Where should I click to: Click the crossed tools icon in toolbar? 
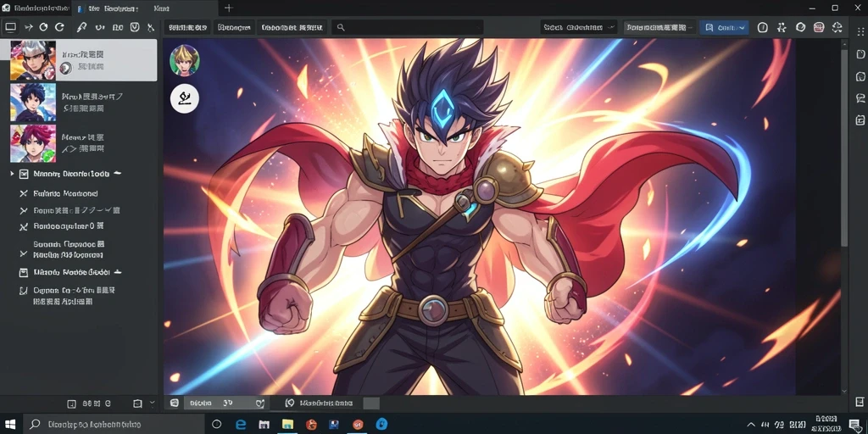coord(151,27)
